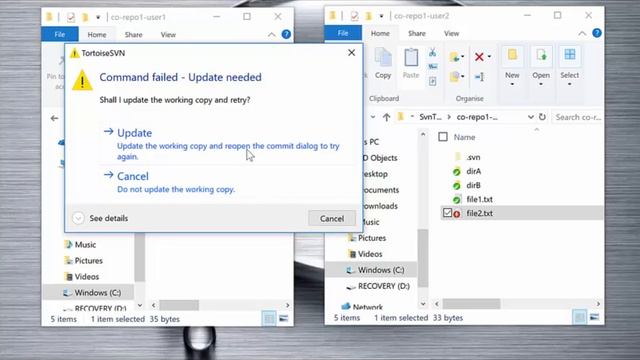Click the Up arrow in user2 address bar

pos(386,117)
